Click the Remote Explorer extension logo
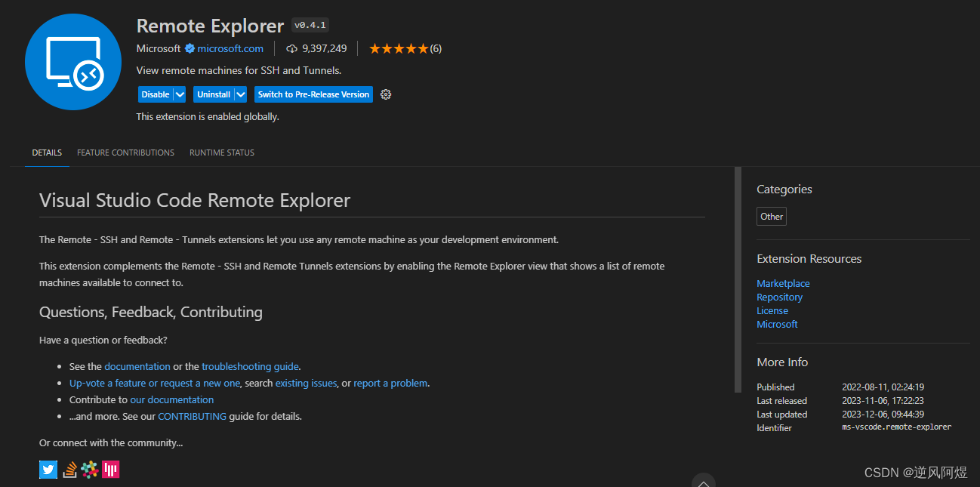980x487 pixels. click(x=73, y=62)
